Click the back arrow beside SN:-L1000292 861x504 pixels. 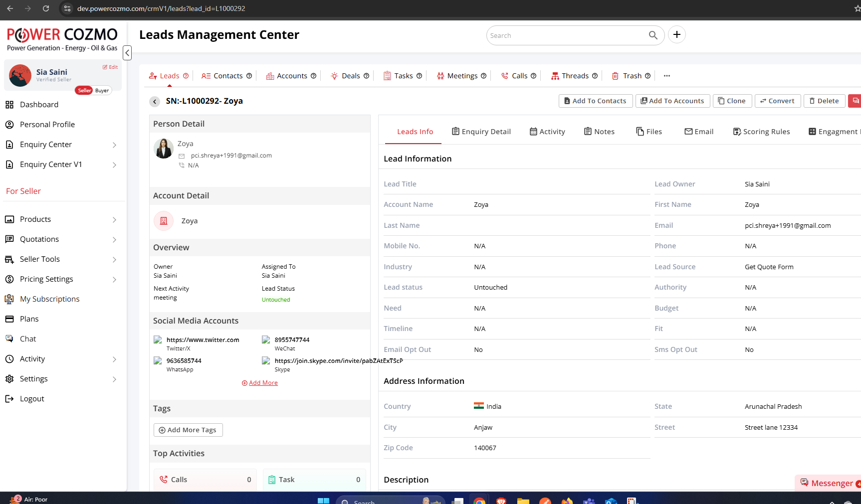pos(155,102)
